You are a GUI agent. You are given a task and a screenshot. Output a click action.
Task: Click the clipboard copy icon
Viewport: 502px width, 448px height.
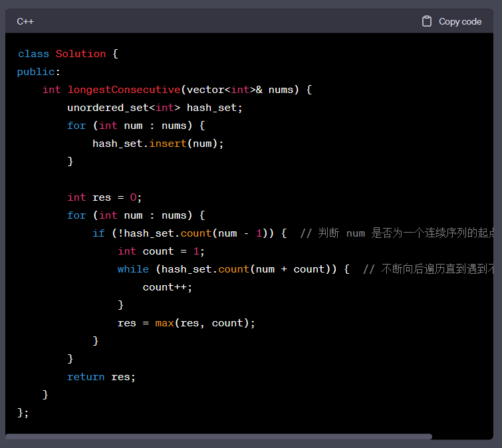pos(427,21)
